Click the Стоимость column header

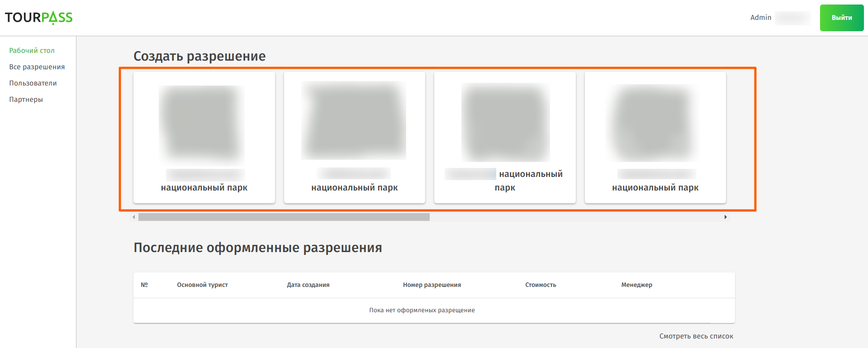[x=541, y=285]
